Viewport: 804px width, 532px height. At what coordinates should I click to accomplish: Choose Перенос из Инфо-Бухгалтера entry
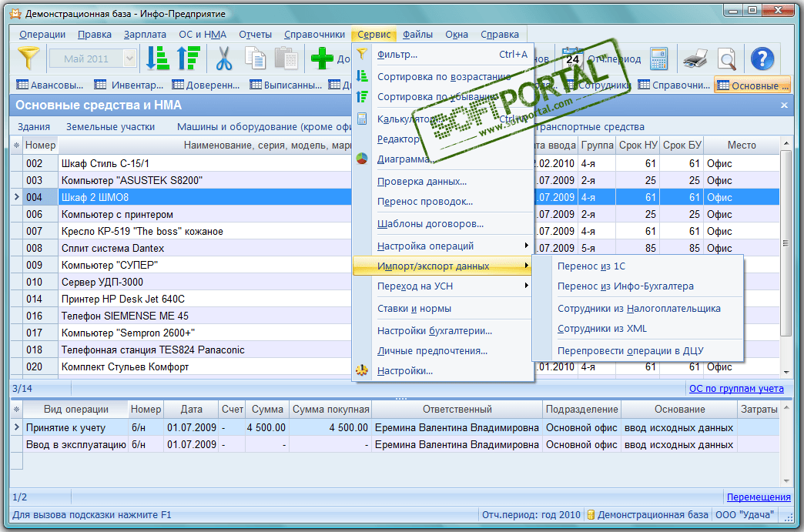click(638, 286)
